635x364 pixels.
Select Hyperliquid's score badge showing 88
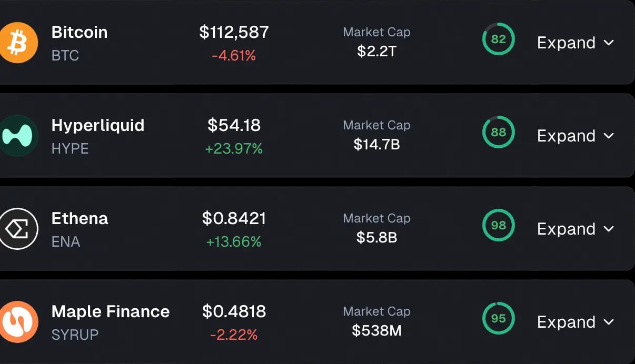coord(498,132)
